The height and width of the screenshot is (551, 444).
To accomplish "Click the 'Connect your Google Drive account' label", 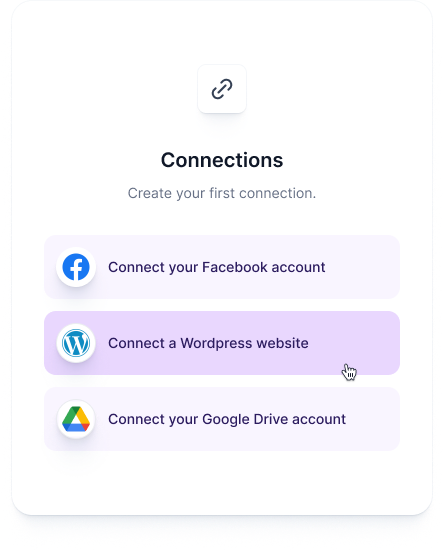I will coord(227,419).
